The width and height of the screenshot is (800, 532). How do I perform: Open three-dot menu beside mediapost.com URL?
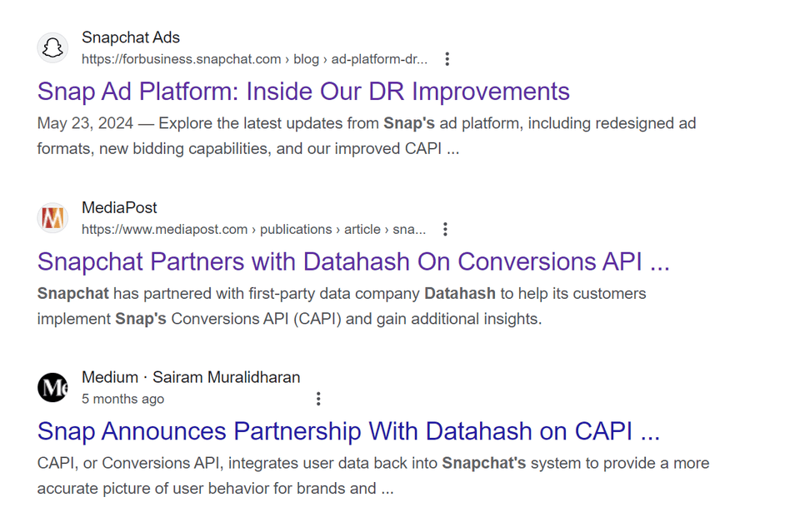tap(445, 229)
